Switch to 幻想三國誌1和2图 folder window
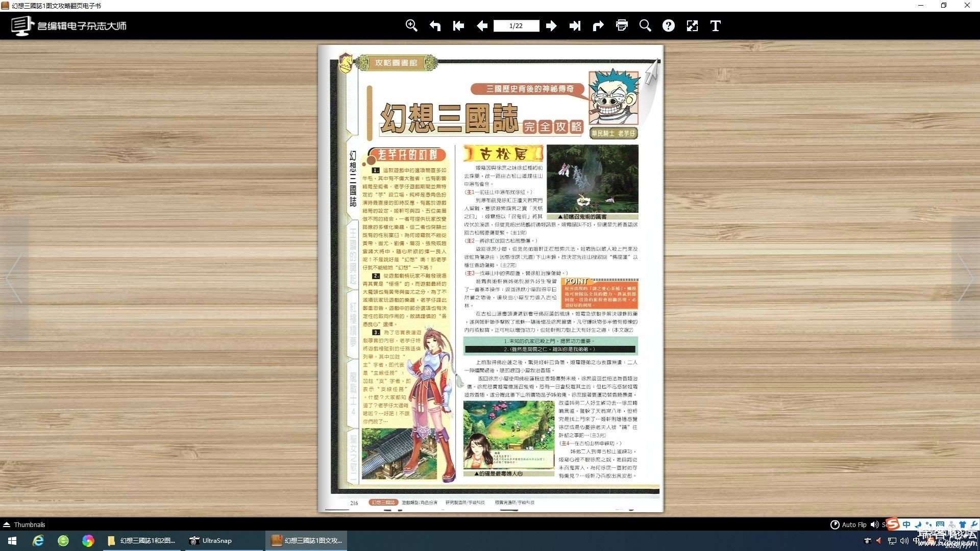The image size is (980, 551). click(x=142, y=540)
